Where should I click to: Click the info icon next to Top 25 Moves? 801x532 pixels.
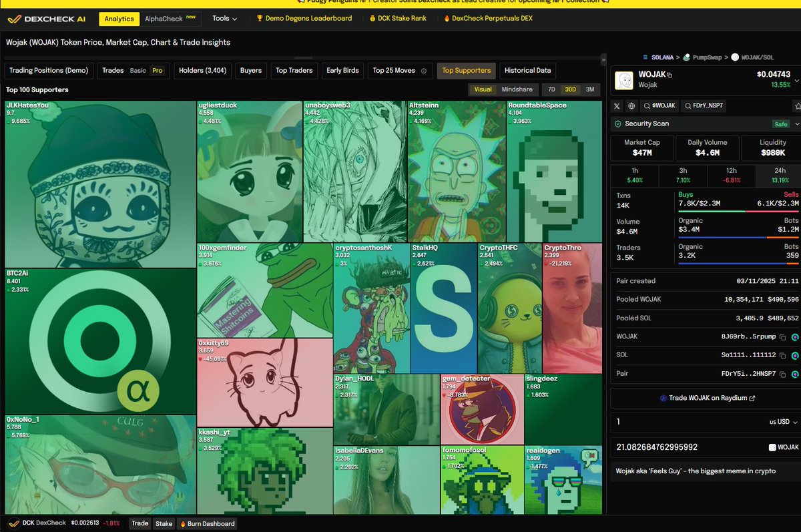point(424,71)
